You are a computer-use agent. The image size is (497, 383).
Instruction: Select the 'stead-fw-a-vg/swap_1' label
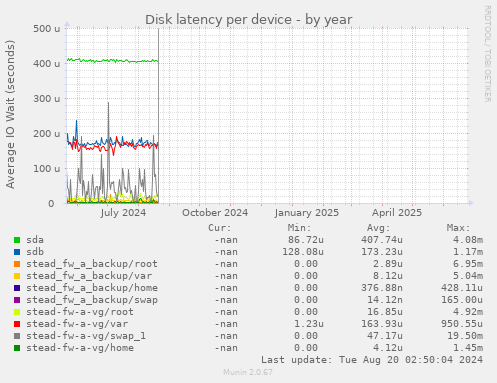(x=86, y=336)
